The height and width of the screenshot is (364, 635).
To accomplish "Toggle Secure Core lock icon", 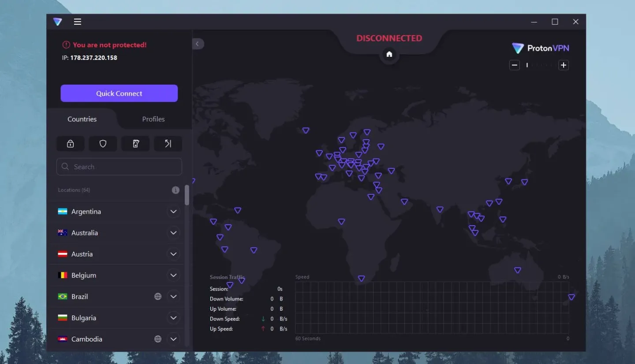I will (70, 144).
